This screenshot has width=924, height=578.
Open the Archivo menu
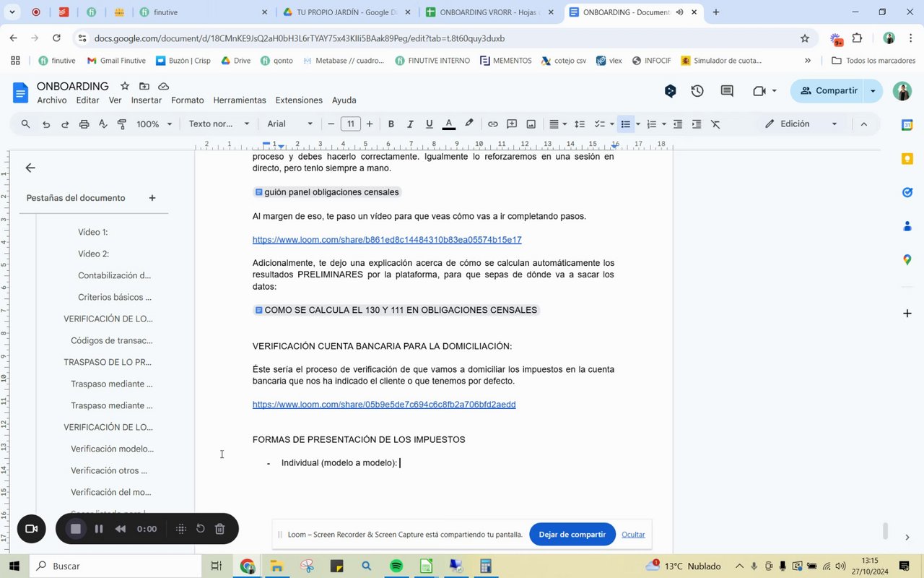point(52,100)
